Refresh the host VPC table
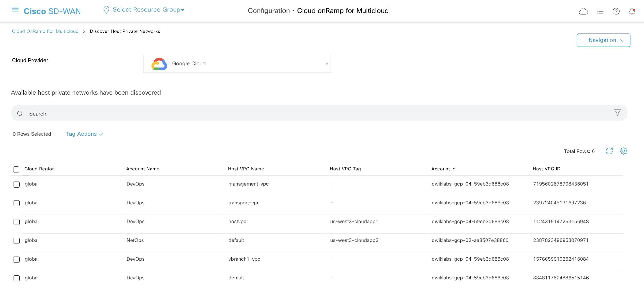This screenshot has height=292, width=644. point(609,151)
